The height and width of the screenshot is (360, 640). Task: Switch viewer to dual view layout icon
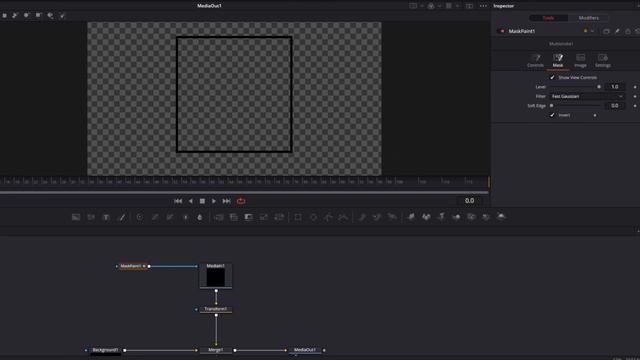pos(469,6)
